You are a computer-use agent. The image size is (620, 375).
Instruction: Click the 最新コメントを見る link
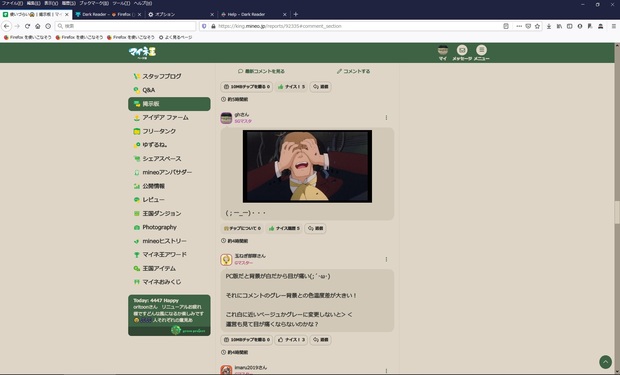point(261,71)
